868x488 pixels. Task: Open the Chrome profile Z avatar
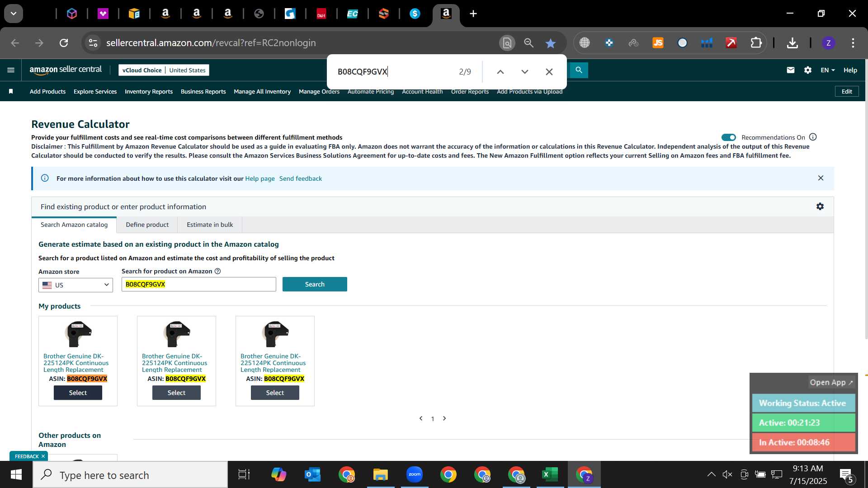pyautogui.click(x=828, y=43)
